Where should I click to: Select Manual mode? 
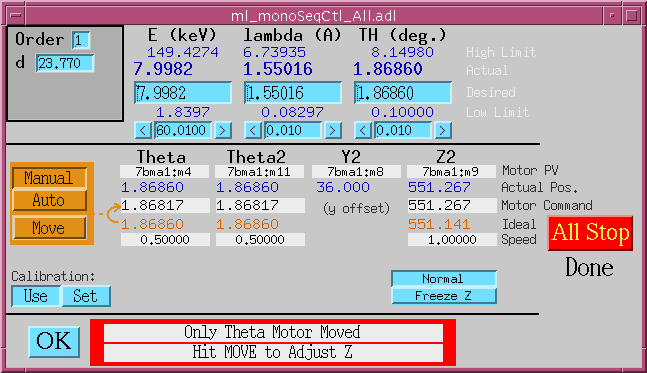[x=50, y=178]
